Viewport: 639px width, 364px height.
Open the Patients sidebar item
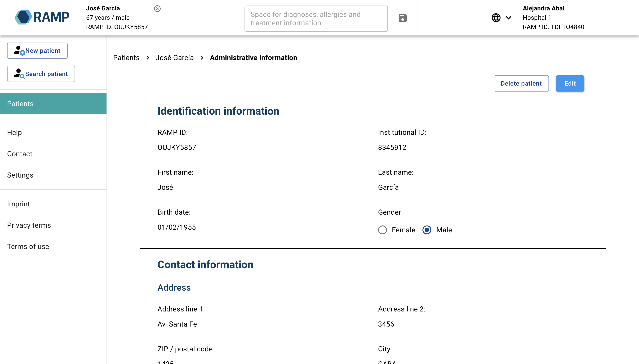pos(53,104)
